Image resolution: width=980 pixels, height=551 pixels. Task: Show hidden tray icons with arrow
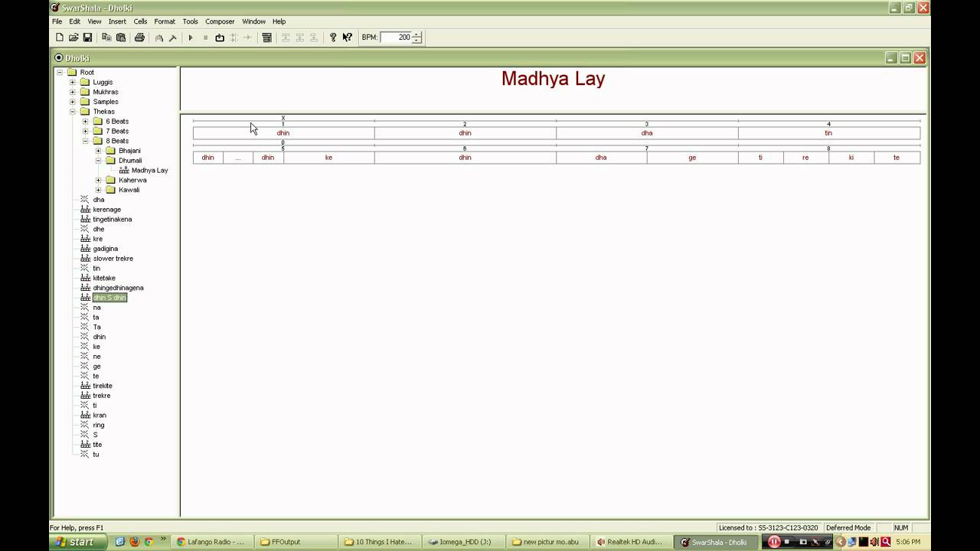pos(841,542)
